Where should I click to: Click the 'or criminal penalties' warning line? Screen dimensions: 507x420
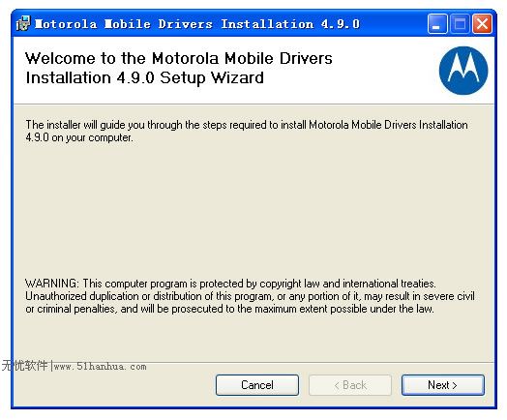[229, 309]
